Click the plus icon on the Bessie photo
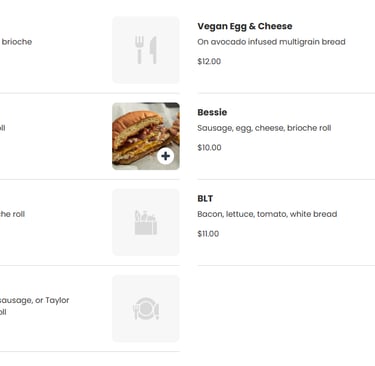 pyautogui.click(x=166, y=156)
